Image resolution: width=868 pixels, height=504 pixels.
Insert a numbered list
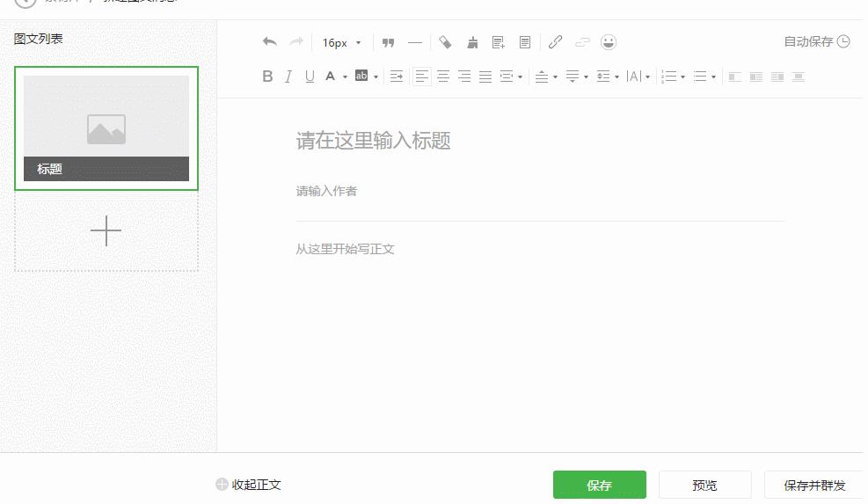click(x=668, y=77)
